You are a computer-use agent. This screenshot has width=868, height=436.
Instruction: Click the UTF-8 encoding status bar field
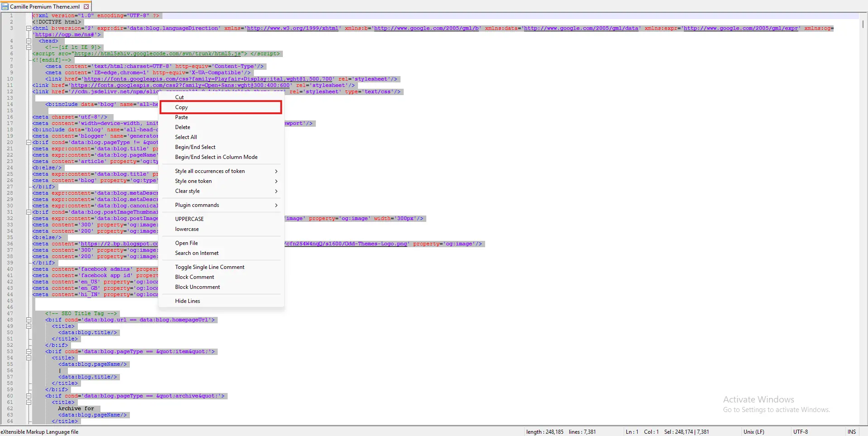pyautogui.click(x=800, y=432)
